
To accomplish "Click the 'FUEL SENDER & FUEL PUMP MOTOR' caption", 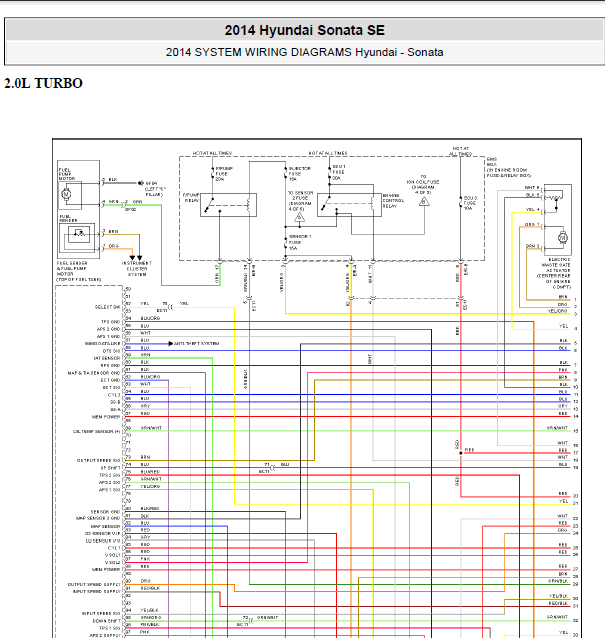I will point(79,271).
